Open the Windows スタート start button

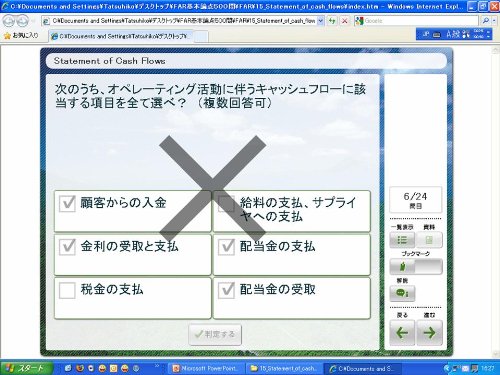tap(26, 368)
